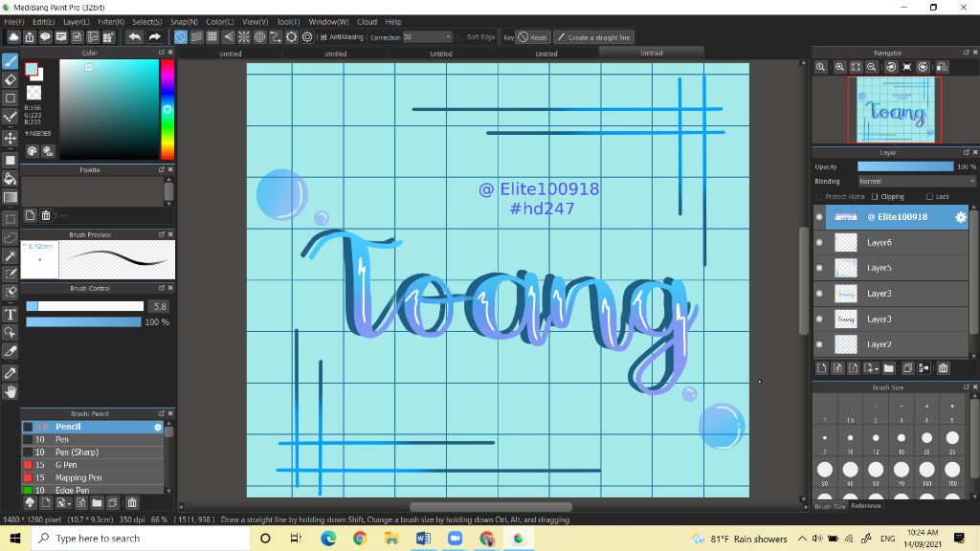Viewport: 980px width, 551px height.
Task: Enable the Clipping checkbox
Action: [875, 197]
